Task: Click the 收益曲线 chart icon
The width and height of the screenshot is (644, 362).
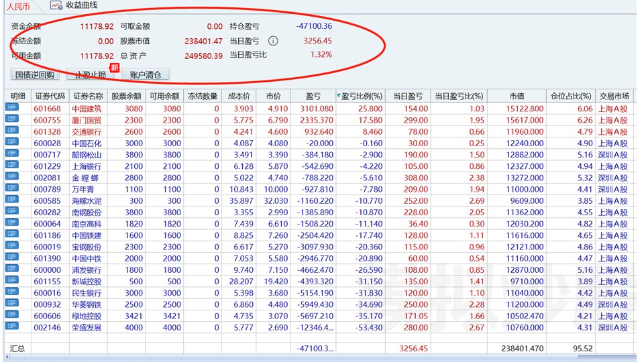Action: [56, 5]
